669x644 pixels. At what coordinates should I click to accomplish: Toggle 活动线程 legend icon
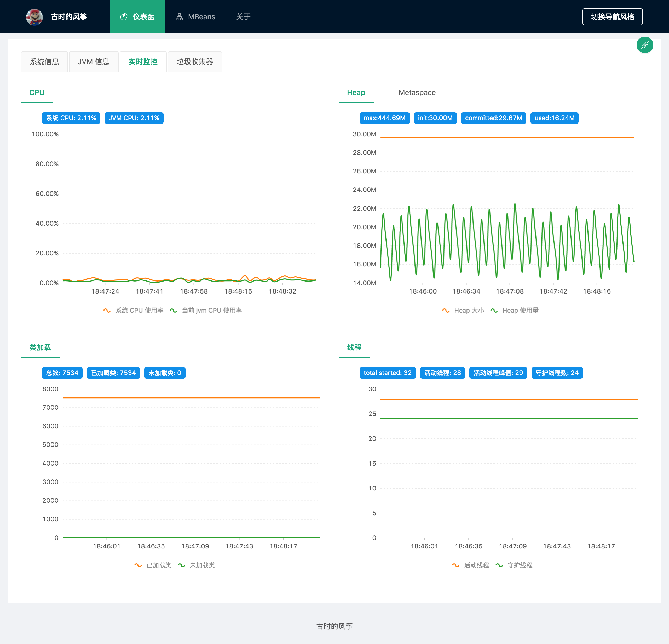click(456, 565)
